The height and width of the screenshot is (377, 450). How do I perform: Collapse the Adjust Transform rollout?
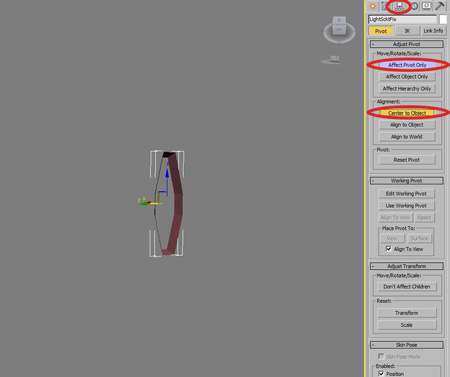pos(407,266)
